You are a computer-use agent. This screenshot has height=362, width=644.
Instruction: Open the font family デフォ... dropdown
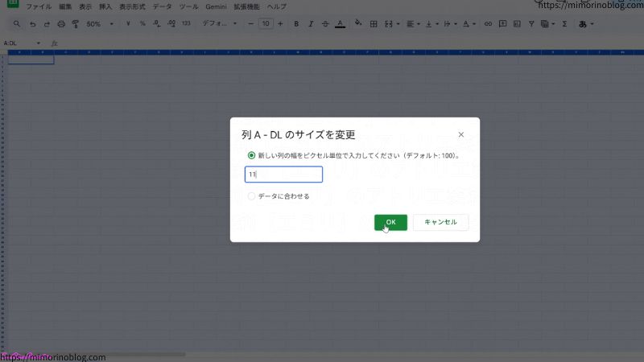pyautogui.click(x=219, y=24)
